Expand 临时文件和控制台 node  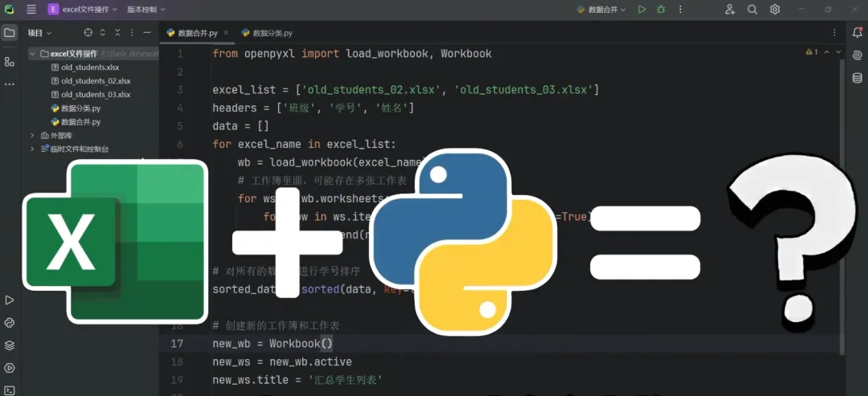[x=33, y=149]
